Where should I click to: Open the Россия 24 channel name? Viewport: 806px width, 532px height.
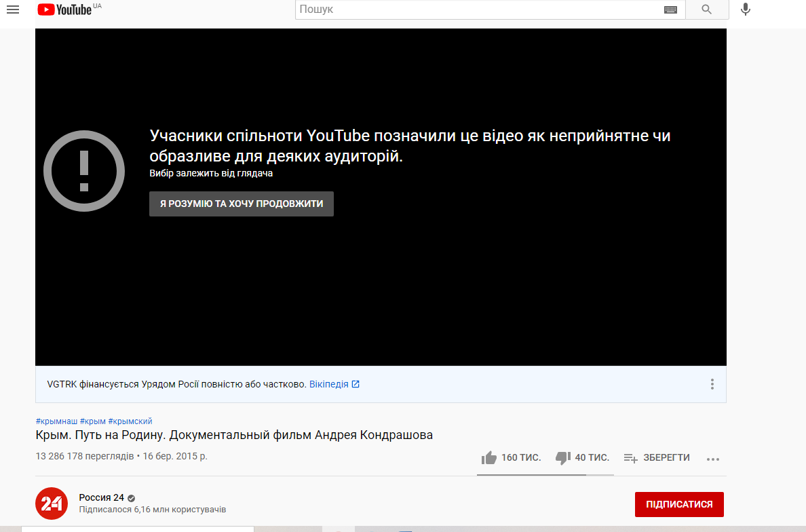coord(101,497)
